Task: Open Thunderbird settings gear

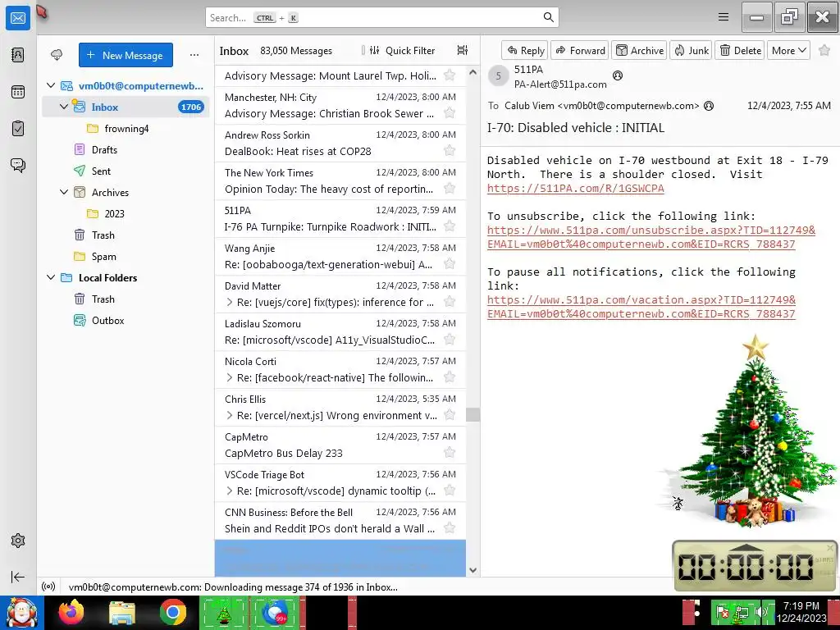Action: point(18,541)
